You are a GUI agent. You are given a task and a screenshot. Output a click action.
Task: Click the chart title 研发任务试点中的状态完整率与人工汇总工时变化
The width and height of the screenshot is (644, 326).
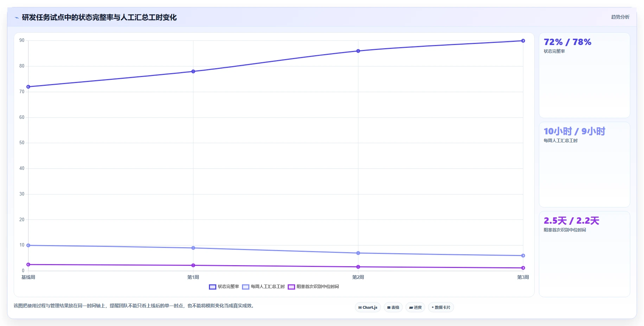coord(99,18)
